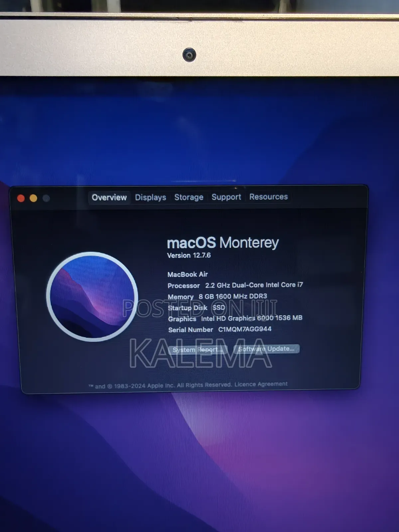Image resolution: width=399 pixels, height=532 pixels.
Task: Launch Software Update
Action: 266,349
